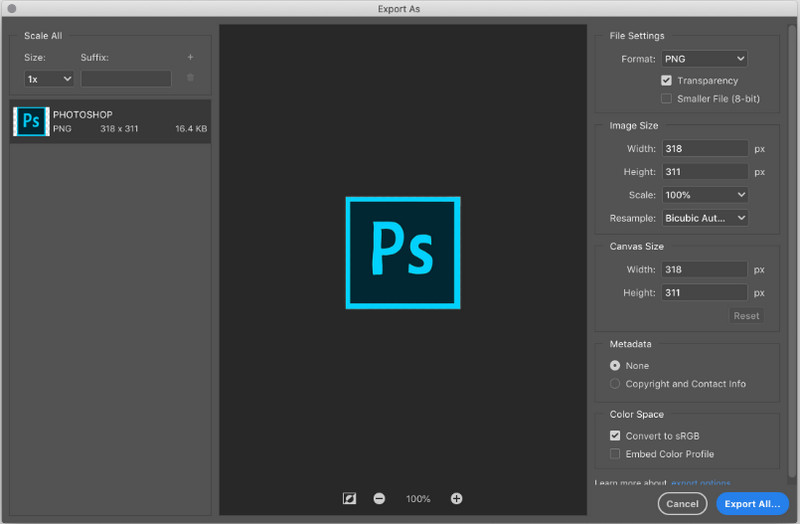Viewport: 800px width, 524px height.
Task: Edit the Image Size Width field
Action: click(705, 148)
